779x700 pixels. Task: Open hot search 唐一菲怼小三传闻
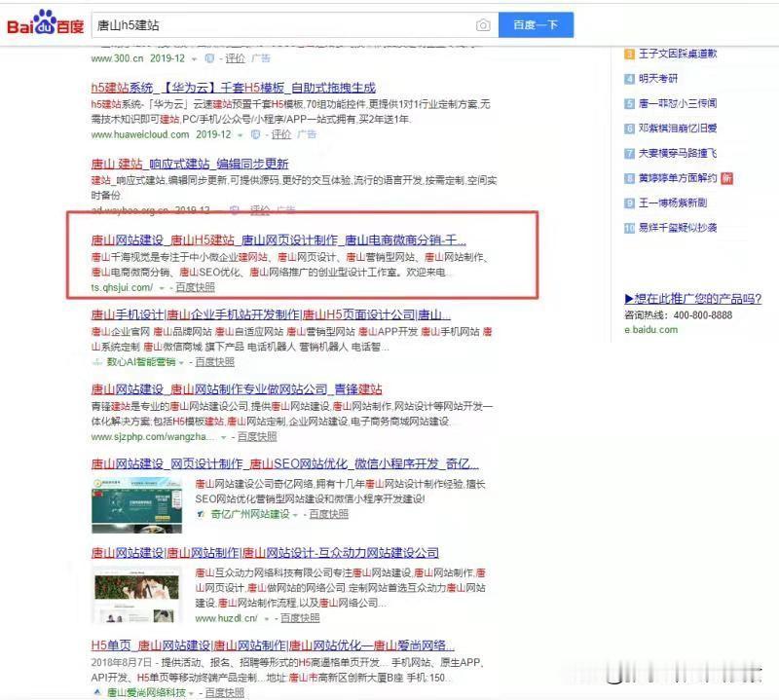point(678,103)
